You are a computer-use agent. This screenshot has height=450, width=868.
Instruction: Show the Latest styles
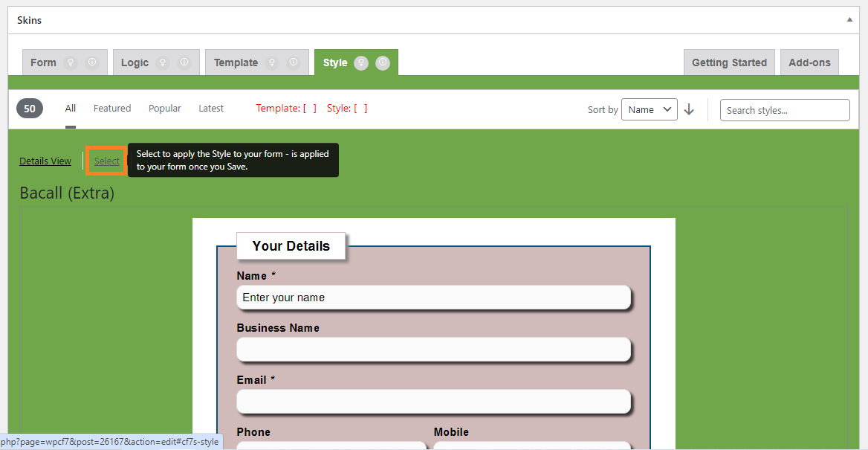click(211, 109)
